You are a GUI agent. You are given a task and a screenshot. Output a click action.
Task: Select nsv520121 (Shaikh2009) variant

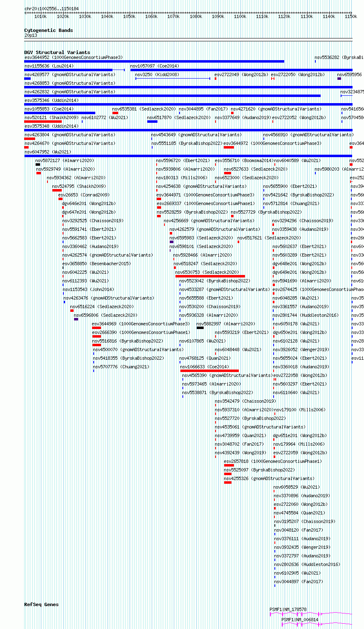click(51, 117)
